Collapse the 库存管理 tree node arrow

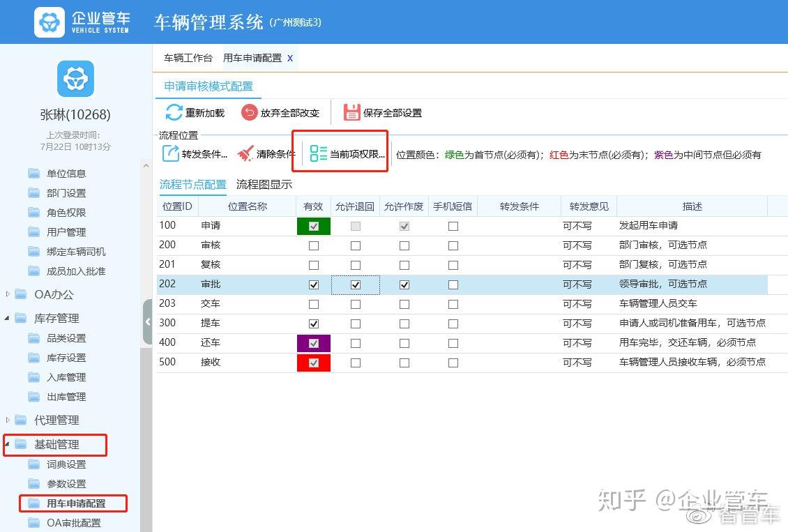tap(7, 318)
